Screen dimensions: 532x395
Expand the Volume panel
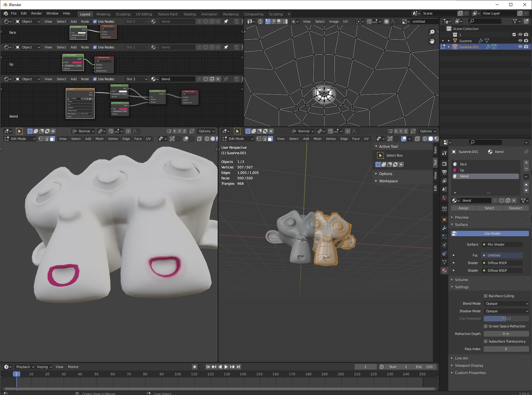(x=461, y=280)
